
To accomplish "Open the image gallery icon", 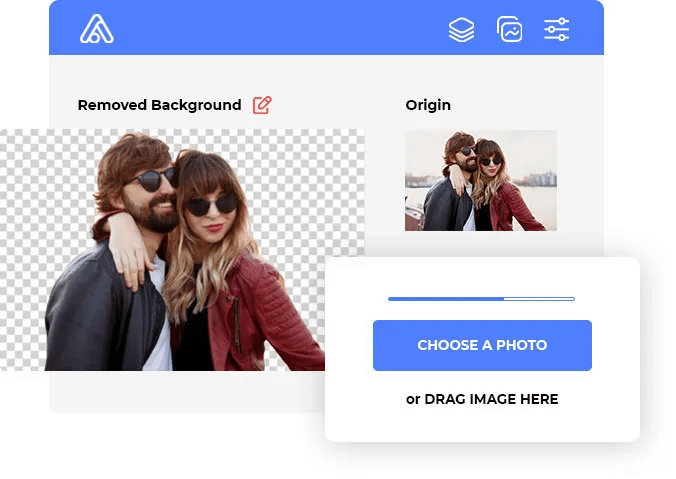I will click(x=510, y=30).
